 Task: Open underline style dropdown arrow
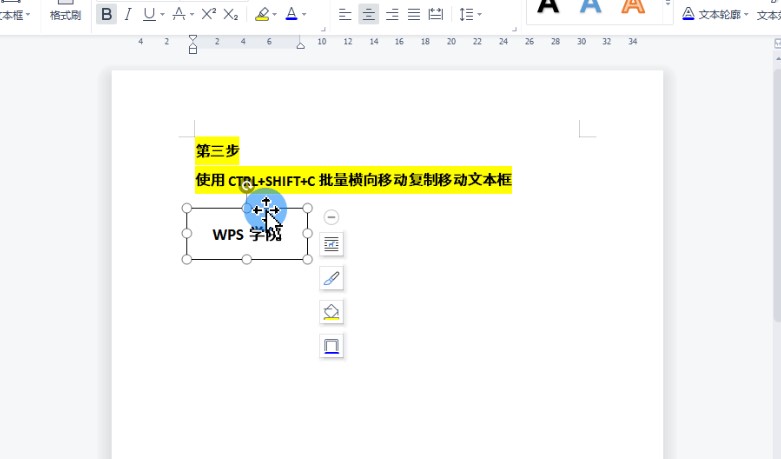click(162, 15)
